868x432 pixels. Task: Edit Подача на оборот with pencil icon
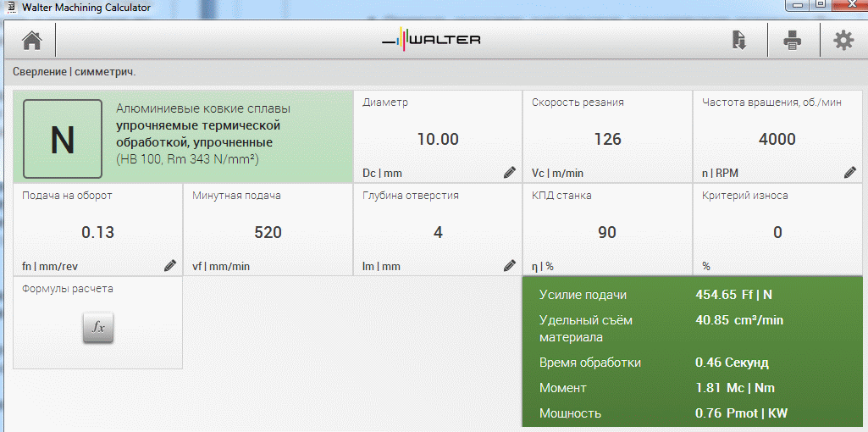(170, 265)
